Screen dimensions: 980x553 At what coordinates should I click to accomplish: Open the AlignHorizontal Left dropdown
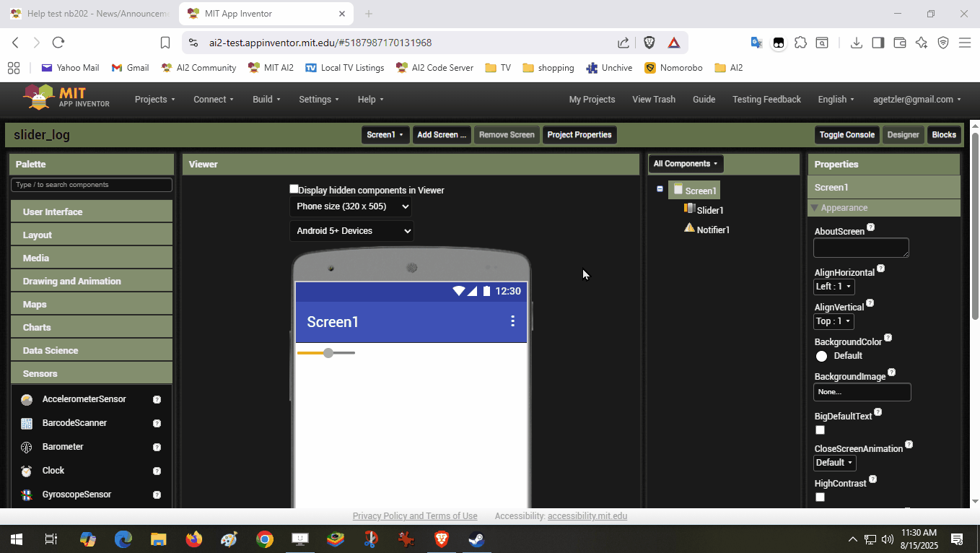[x=834, y=287]
